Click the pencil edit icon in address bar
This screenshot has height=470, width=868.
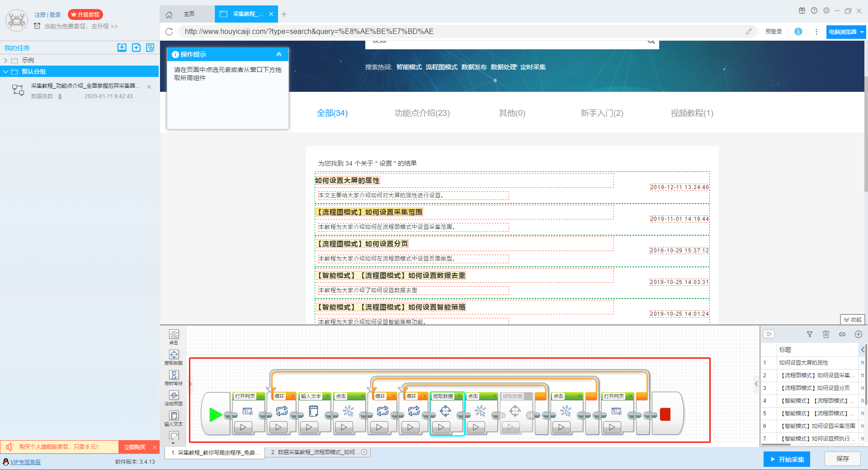click(x=749, y=31)
